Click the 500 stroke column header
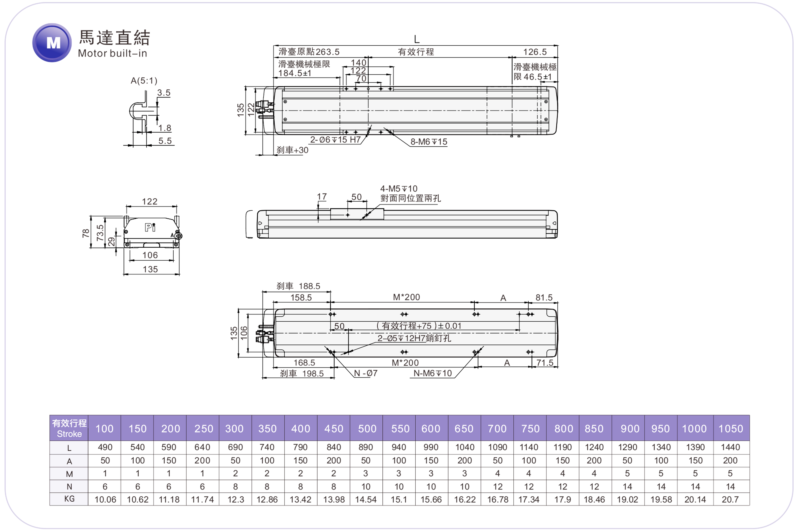This screenshot has width=798, height=532. 367,429
